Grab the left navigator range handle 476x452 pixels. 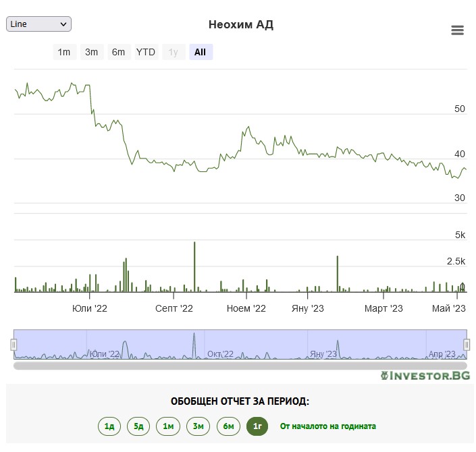click(x=14, y=345)
